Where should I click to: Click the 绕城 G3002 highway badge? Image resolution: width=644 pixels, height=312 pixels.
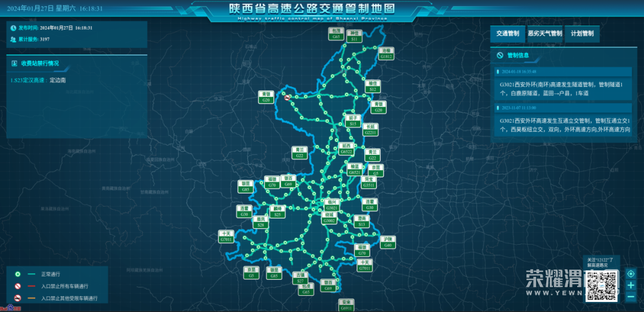pos(329,218)
